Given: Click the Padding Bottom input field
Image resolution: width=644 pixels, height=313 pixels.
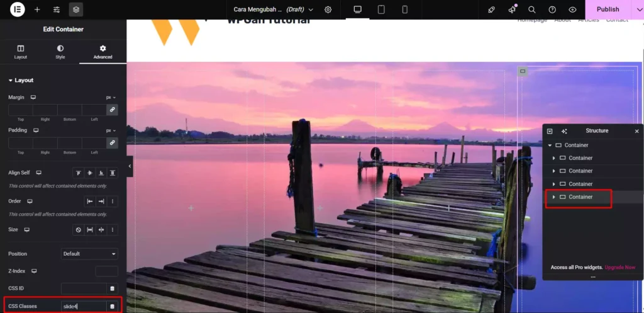Looking at the screenshot, I should 70,143.
